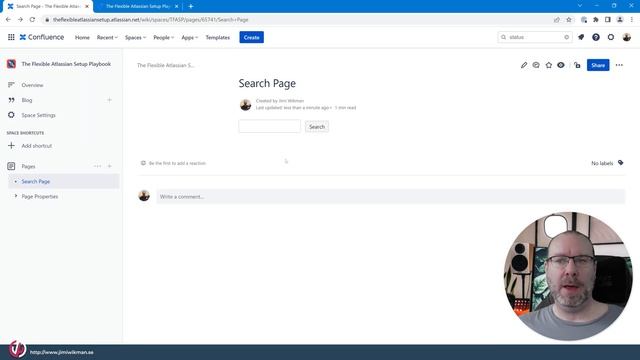Click the page search input field
This screenshot has width=640, height=360.
[269, 126]
